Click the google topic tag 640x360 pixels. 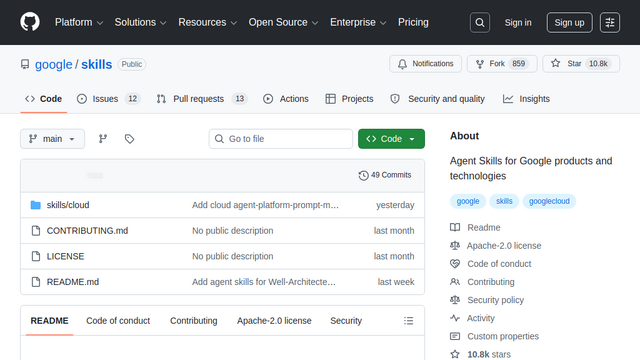click(x=468, y=201)
